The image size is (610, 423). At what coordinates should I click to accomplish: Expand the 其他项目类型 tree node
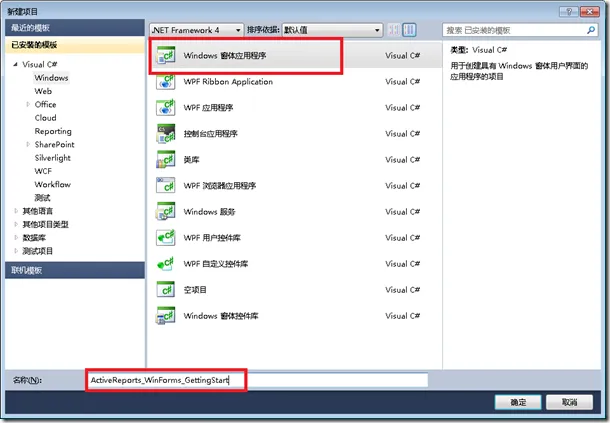click(x=16, y=224)
